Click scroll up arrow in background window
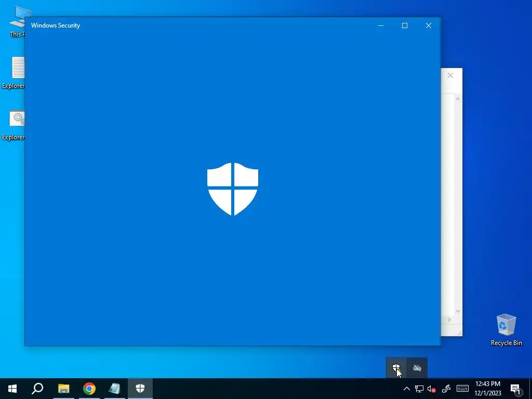The image size is (532, 399). tap(458, 99)
